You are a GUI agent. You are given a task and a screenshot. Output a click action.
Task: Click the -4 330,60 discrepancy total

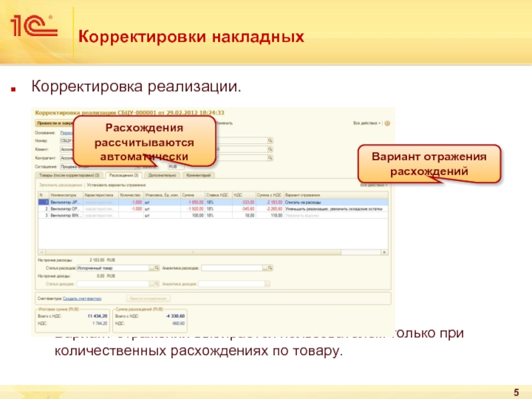176,317
